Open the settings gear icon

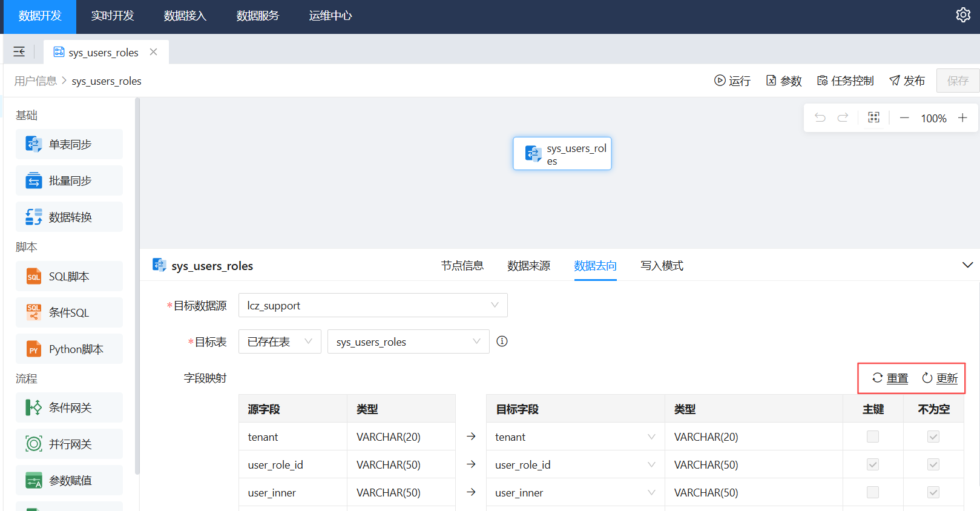[x=962, y=15]
